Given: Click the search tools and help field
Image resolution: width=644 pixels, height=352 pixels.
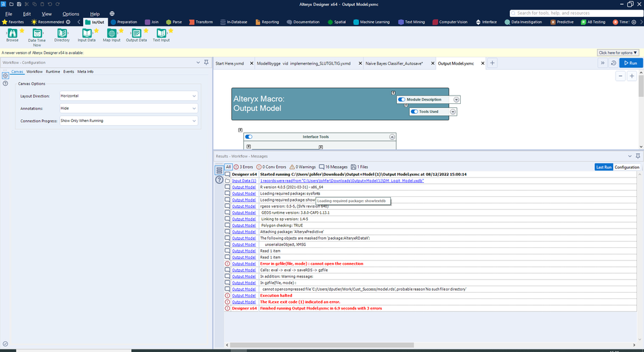Looking at the screenshot, I should pyautogui.click(x=574, y=13).
